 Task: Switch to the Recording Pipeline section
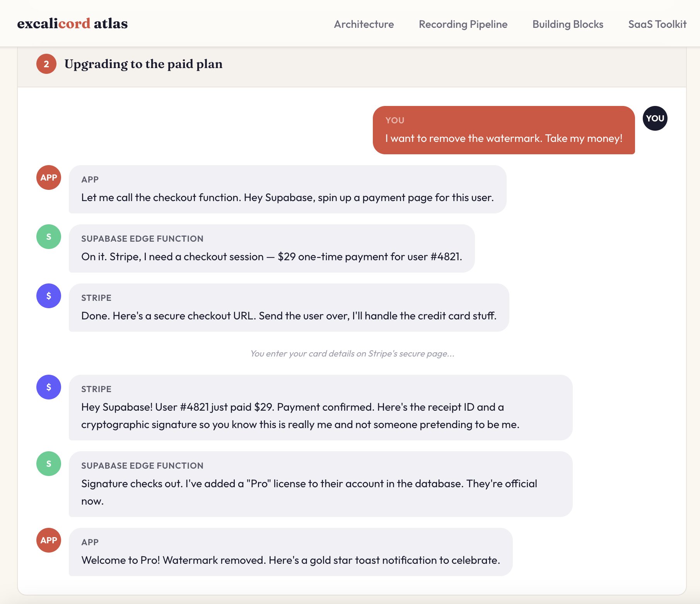pos(463,24)
